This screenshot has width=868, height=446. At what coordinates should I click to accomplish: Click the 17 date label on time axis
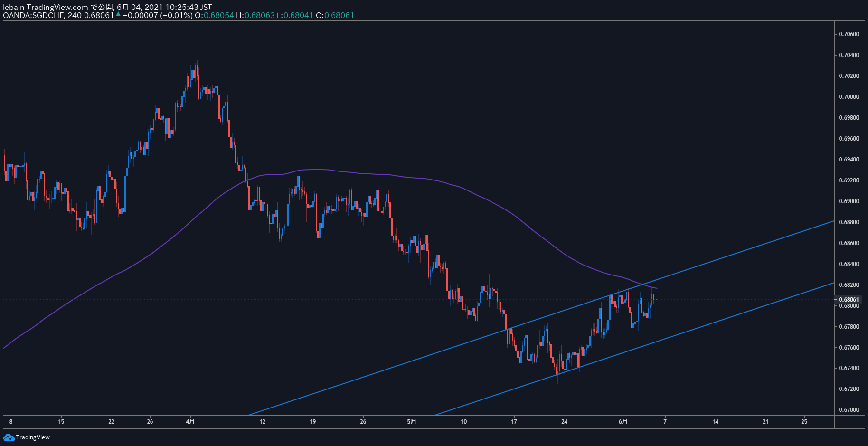tap(514, 422)
